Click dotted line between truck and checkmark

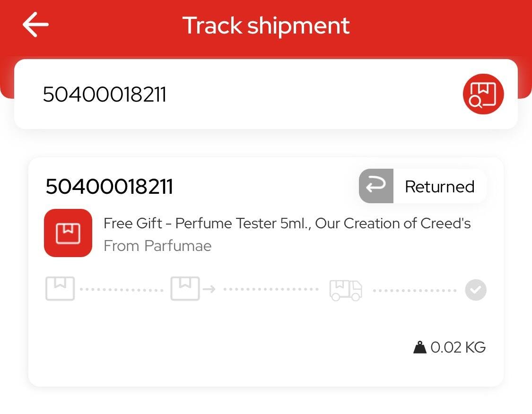[414, 290]
